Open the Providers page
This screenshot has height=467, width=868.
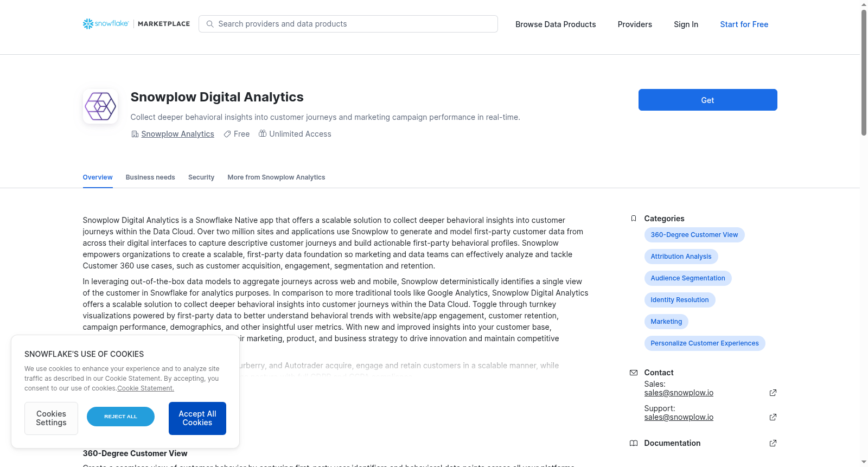click(635, 24)
